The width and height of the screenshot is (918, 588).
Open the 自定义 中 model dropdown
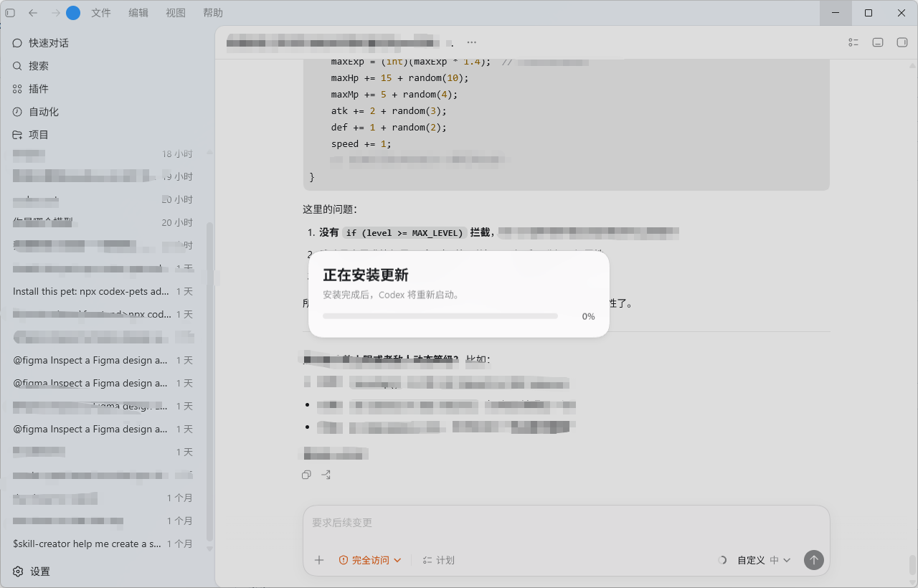point(764,560)
